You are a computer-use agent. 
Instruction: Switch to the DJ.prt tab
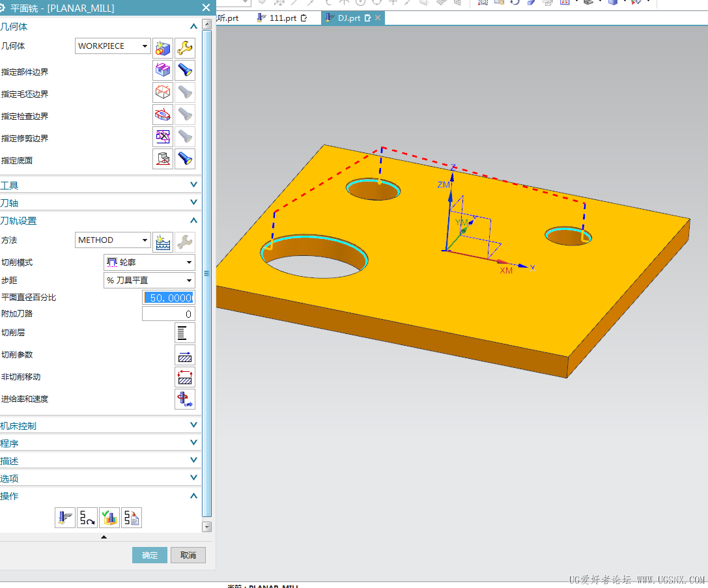[x=348, y=18]
